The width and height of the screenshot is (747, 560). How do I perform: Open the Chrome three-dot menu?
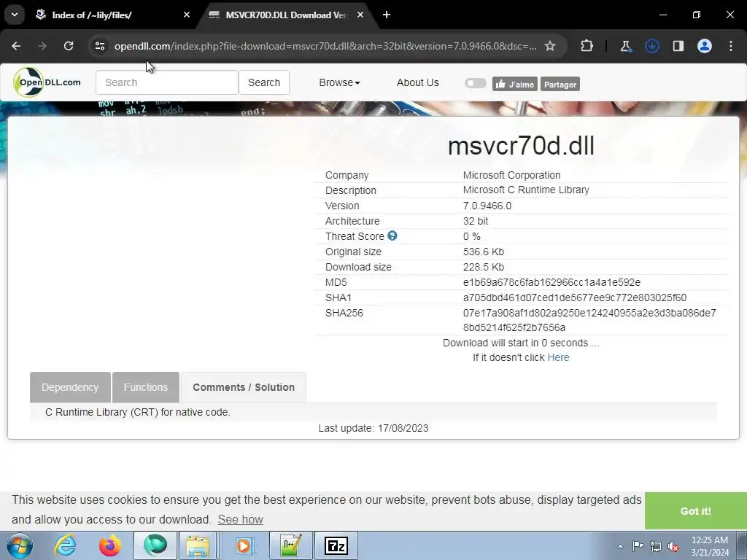[731, 46]
